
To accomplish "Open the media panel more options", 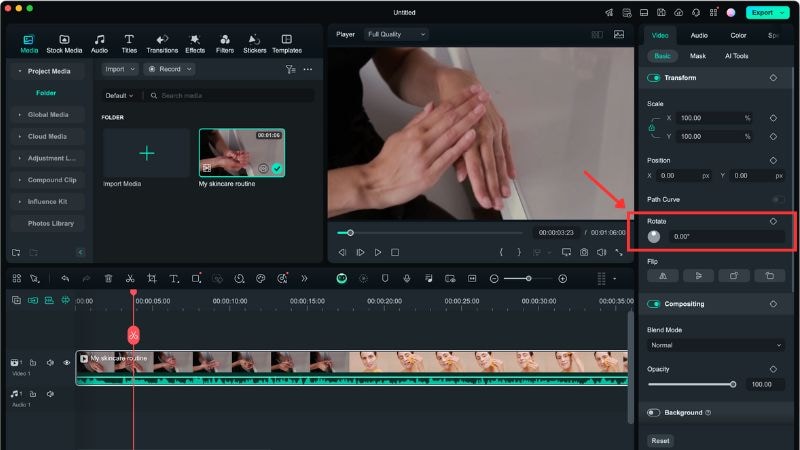I will pyautogui.click(x=308, y=69).
